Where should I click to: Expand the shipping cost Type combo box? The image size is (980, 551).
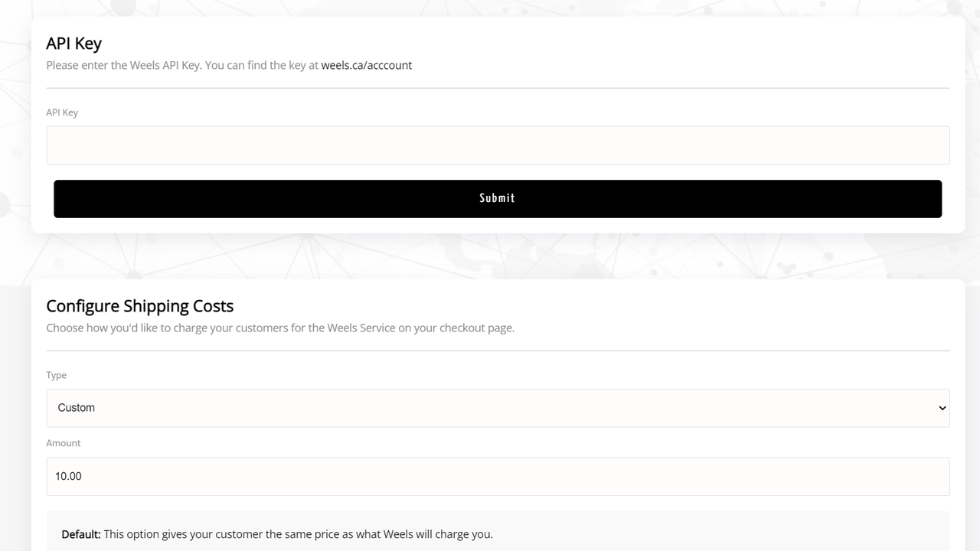click(x=497, y=407)
